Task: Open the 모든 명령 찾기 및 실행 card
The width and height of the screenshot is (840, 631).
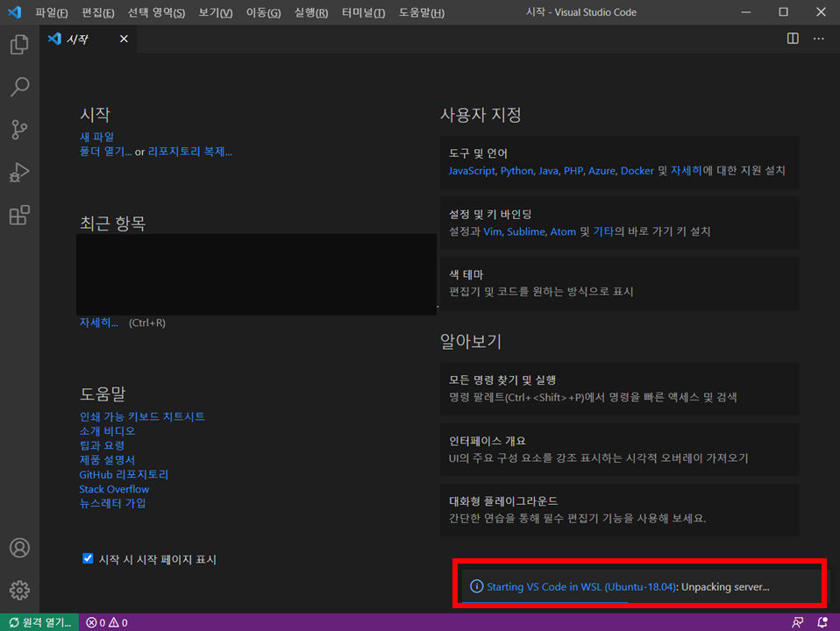Action: [619, 388]
